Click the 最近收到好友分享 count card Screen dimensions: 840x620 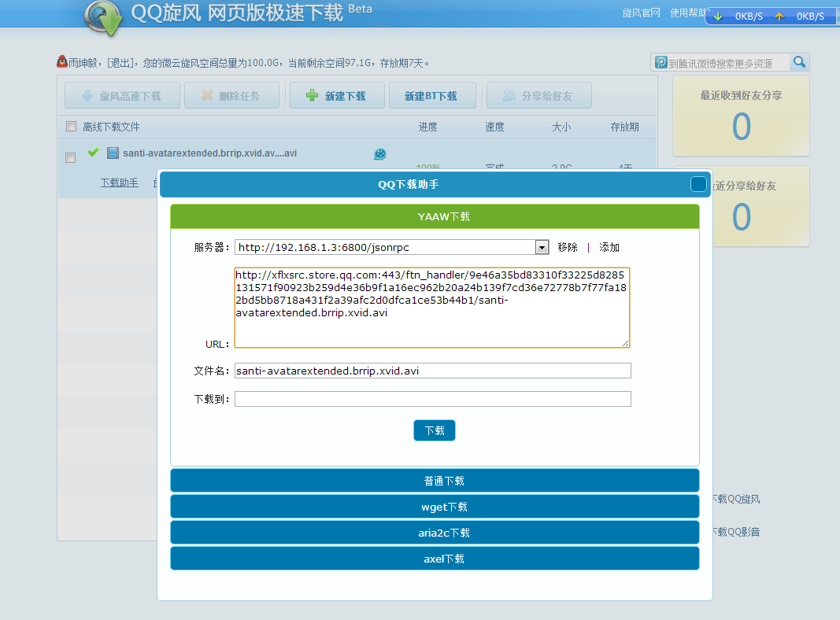[x=741, y=116]
